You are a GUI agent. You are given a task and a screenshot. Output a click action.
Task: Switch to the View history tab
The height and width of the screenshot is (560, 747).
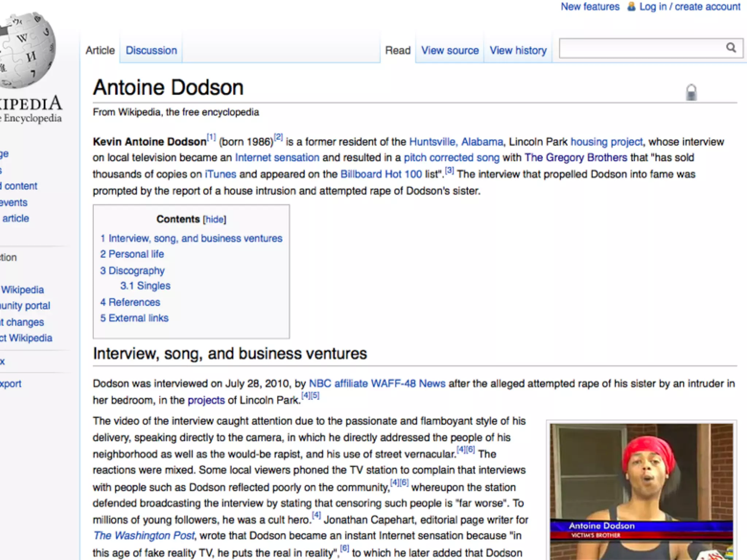tap(518, 50)
